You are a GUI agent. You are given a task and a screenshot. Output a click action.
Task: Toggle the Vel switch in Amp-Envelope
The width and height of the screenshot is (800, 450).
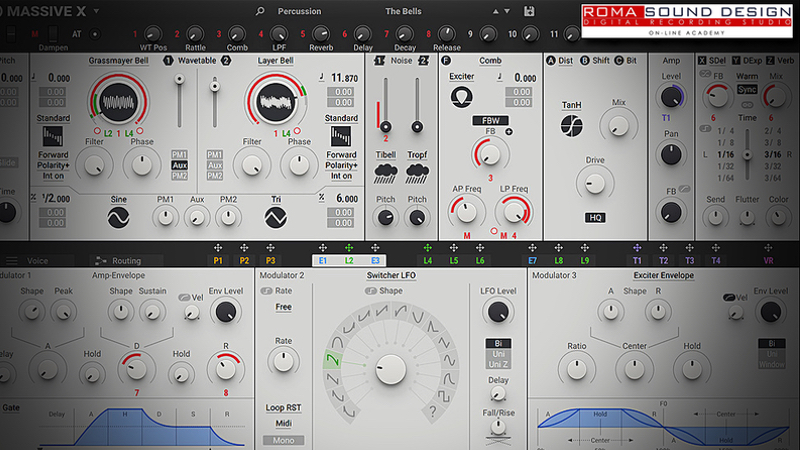pos(184,297)
